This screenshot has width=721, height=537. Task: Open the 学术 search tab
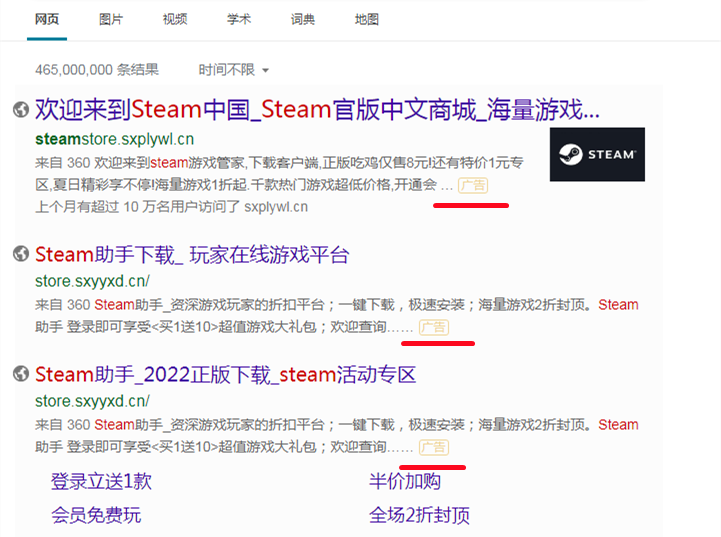239,19
